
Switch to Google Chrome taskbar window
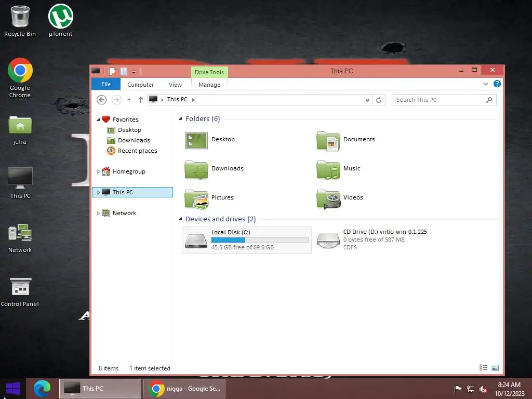[184, 389]
